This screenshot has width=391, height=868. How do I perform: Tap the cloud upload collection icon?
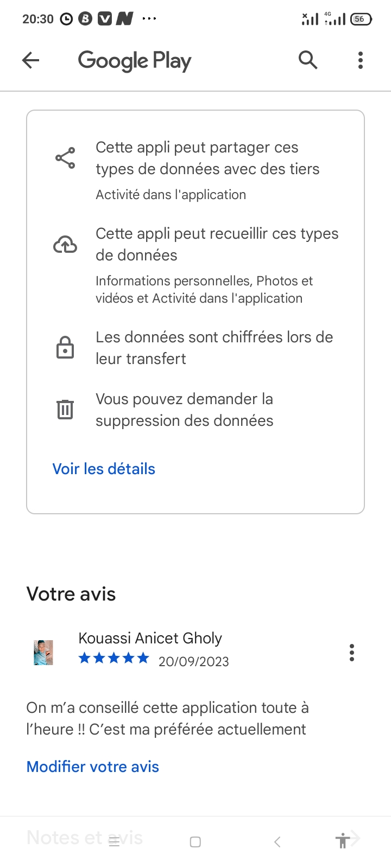click(x=65, y=245)
